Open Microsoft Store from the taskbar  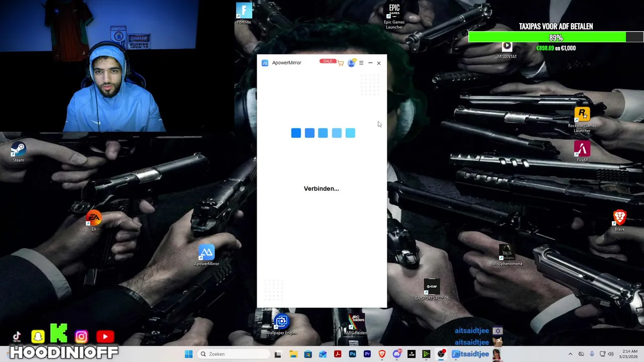point(308,354)
